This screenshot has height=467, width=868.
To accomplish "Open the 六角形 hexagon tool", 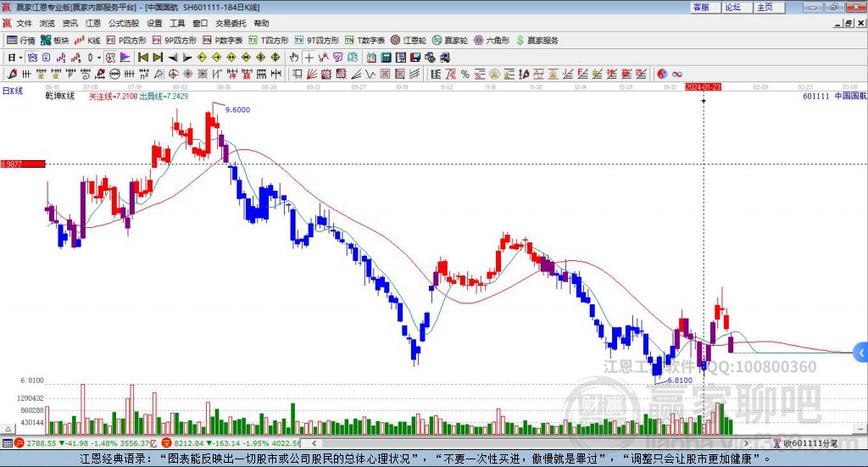I will pyautogui.click(x=492, y=41).
